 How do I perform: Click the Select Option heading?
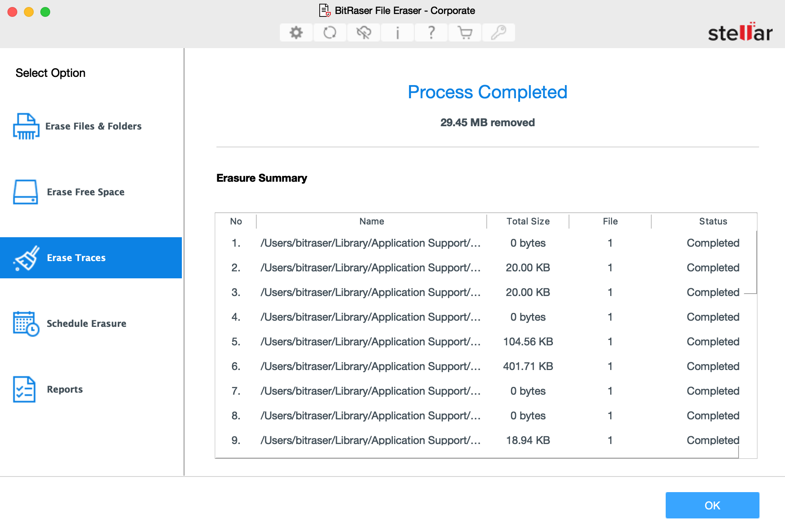click(51, 73)
